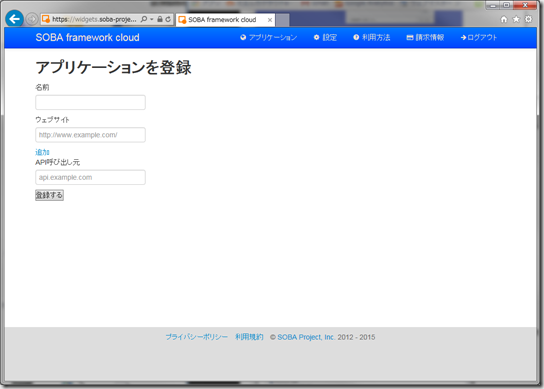Open the 設定 menu item
Image resolution: width=544 pixels, height=389 pixels.
[325, 37]
